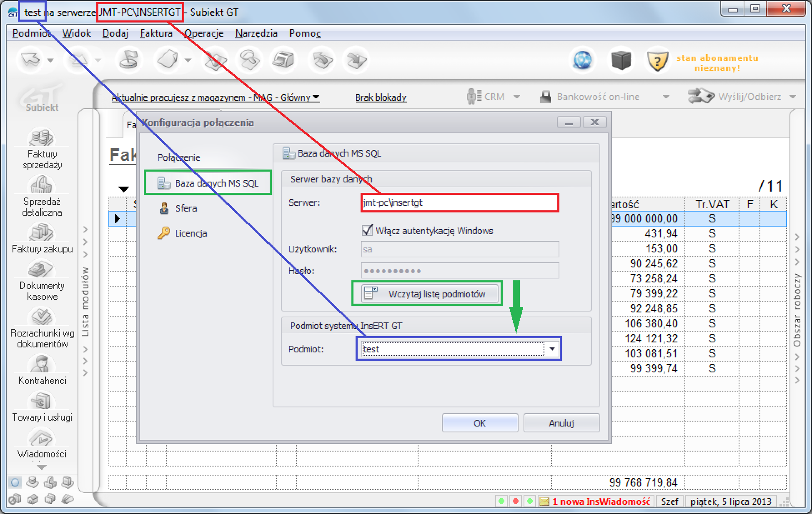Viewport: 812px width, 514px height.
Task: Open the dropdown beside the document page icon
Action: [188, 60]
